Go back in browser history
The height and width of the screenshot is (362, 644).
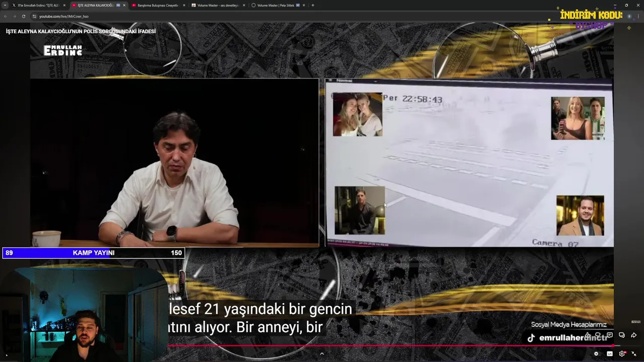pos(6,16)
